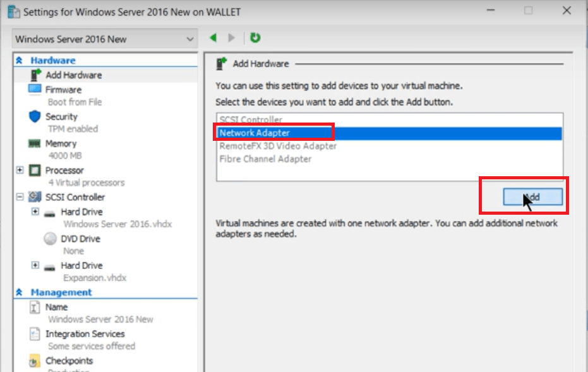Click the DVD Drive disc icon
The image size is (588, 372).
click(x=51, y=239)
